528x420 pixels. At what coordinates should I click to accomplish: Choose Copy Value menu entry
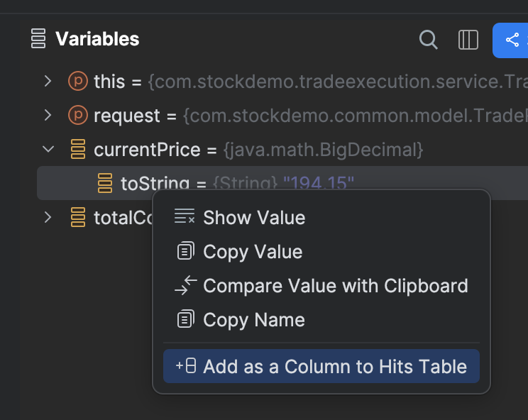(x=253, y=252)
